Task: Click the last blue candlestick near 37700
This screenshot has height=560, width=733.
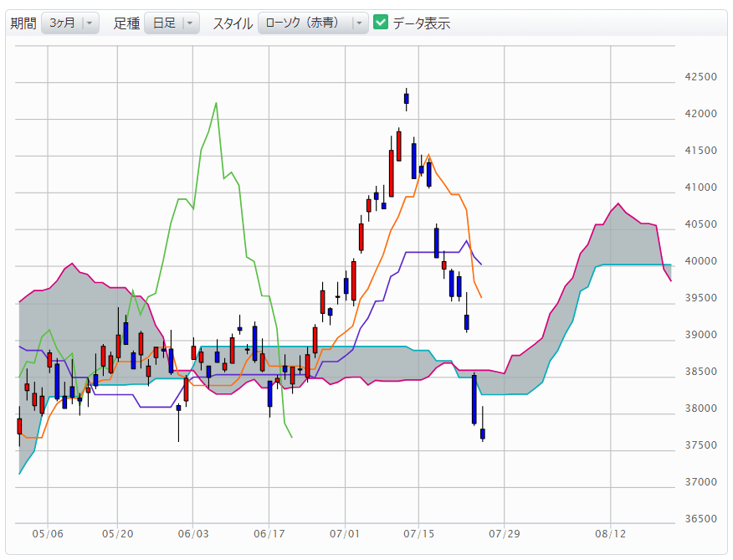Action: pyautogui.click(x=483, y=434)
